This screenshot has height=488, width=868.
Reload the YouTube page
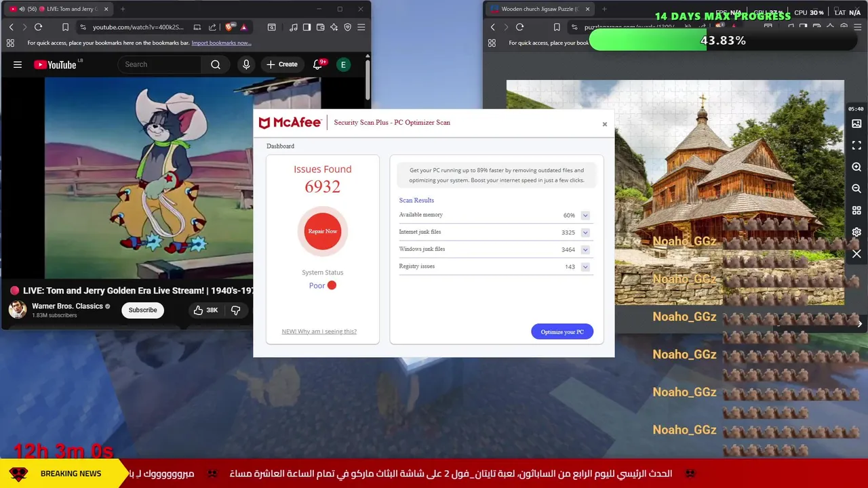pos(38,27)
